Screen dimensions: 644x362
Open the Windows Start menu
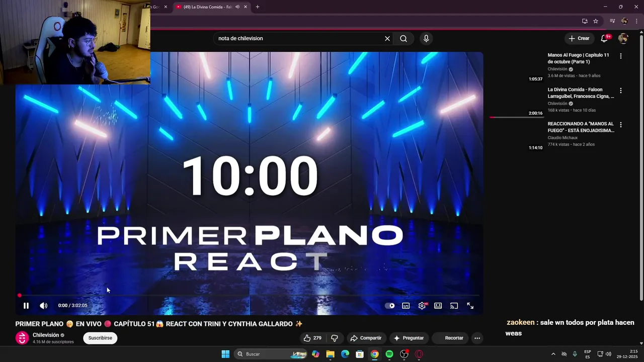(x=225, y=354)
